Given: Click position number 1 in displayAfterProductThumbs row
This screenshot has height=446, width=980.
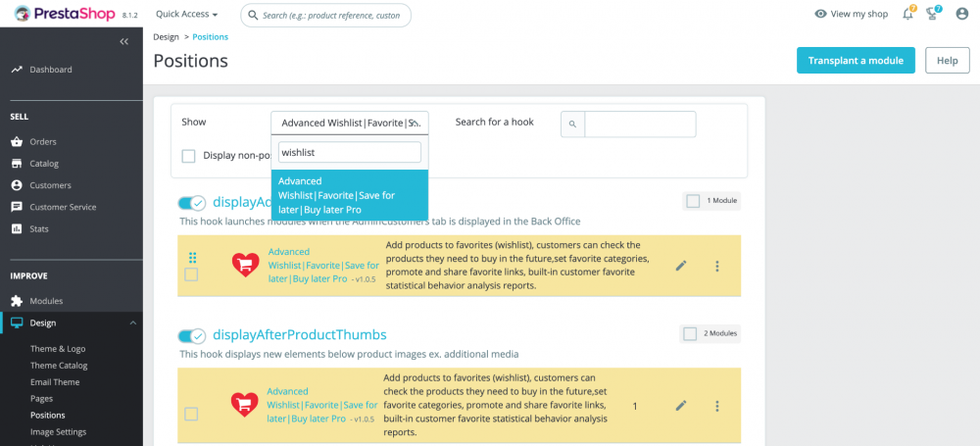Looking at the screenshot, I should 635,406.
